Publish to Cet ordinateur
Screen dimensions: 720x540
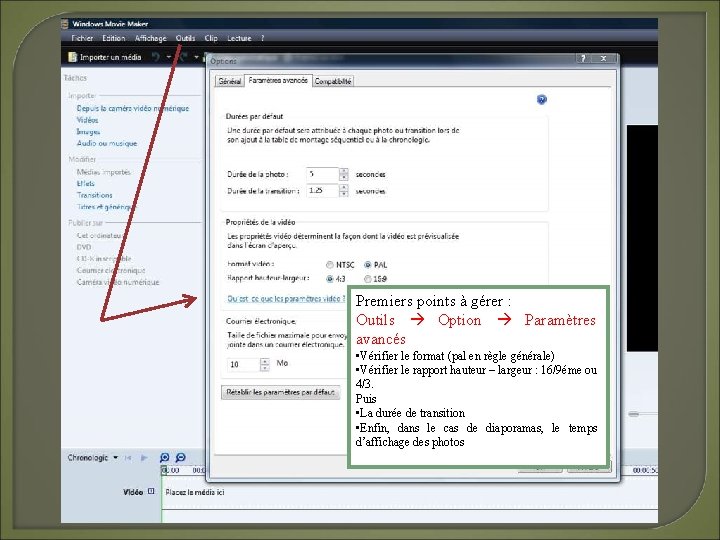tap(100, 236)
